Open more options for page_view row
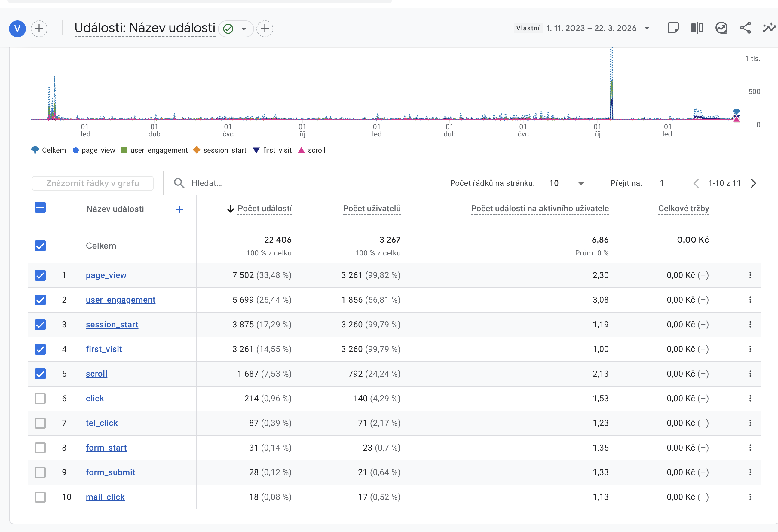Screen dimensions: 778x532 click(750, 275)
